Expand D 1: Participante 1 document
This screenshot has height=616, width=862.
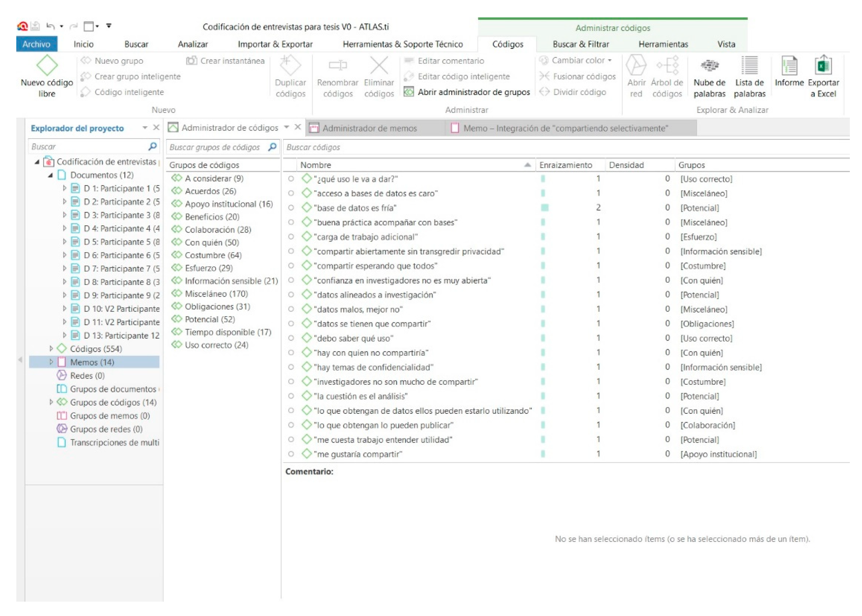(x=64, y=188)
